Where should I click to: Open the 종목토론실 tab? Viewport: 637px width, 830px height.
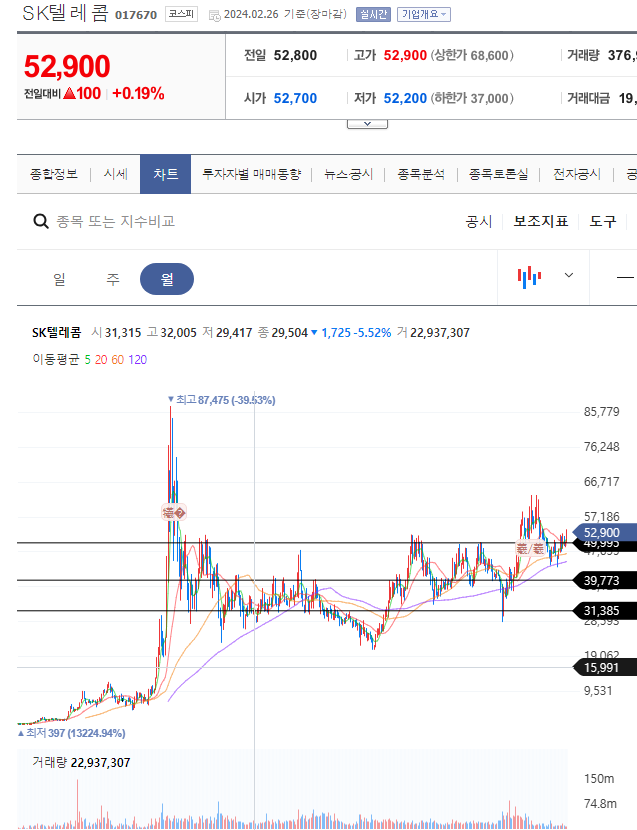tap(498, 174)
